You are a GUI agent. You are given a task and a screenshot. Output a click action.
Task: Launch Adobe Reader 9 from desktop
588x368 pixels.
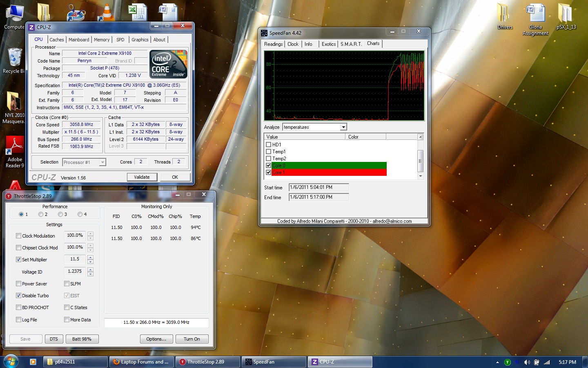click(15, 152)
